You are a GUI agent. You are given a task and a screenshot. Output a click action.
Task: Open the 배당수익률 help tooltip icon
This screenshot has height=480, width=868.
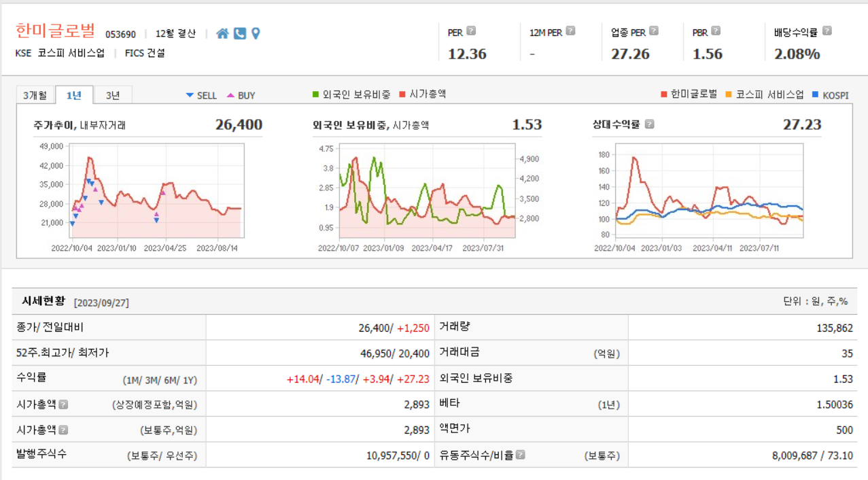[x=827, y=29]
